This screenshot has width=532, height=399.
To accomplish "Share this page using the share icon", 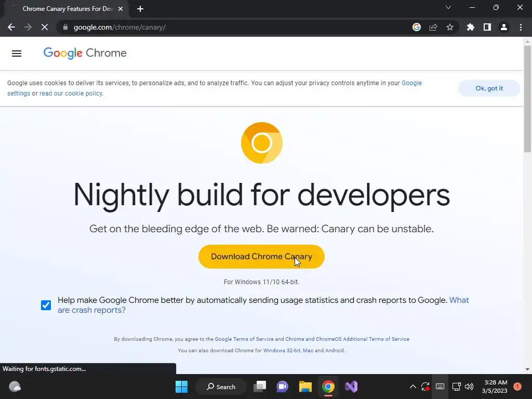I will (x=433, y=27).
